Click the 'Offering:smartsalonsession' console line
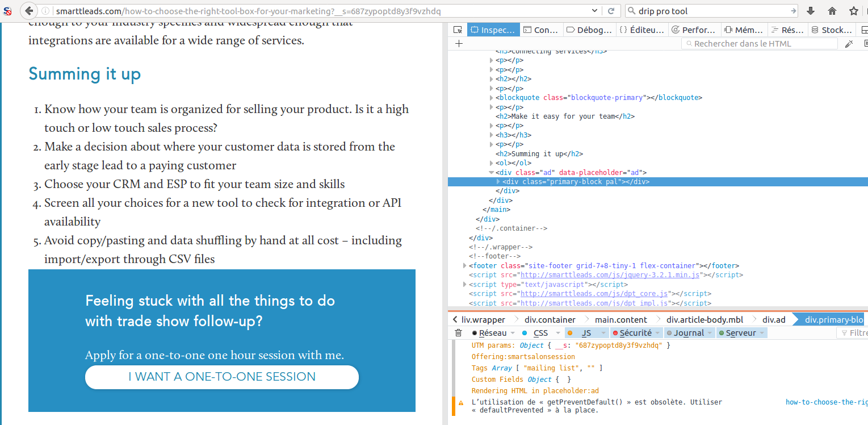The image size is (868, 425). (x=523, y=357)
